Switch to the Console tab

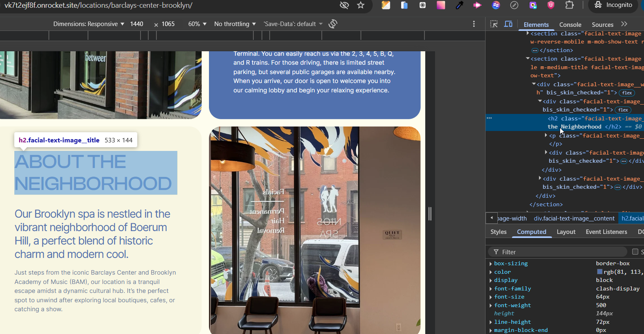(570, 24)
